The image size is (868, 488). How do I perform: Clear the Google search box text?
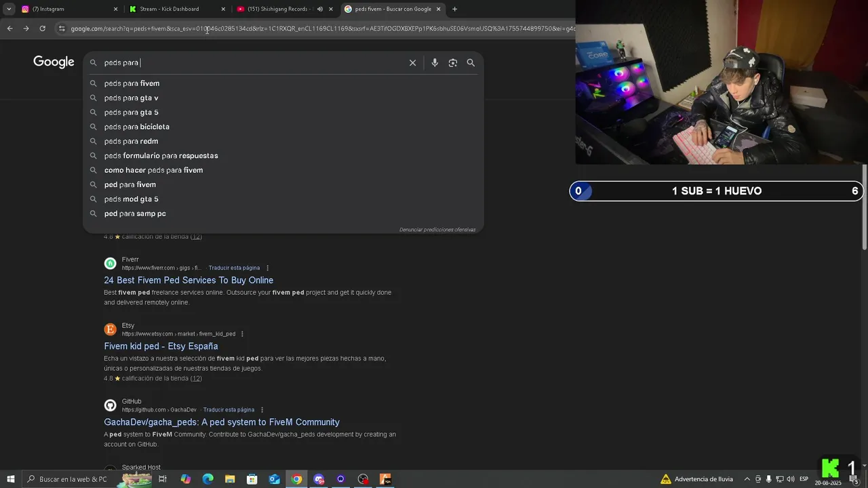(x=412, y=62)
